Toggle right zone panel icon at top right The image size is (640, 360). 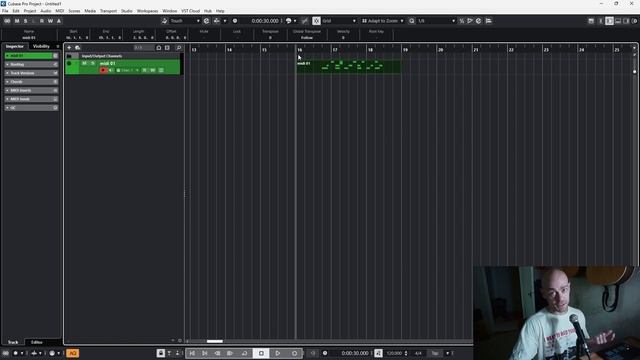point(626,21)
